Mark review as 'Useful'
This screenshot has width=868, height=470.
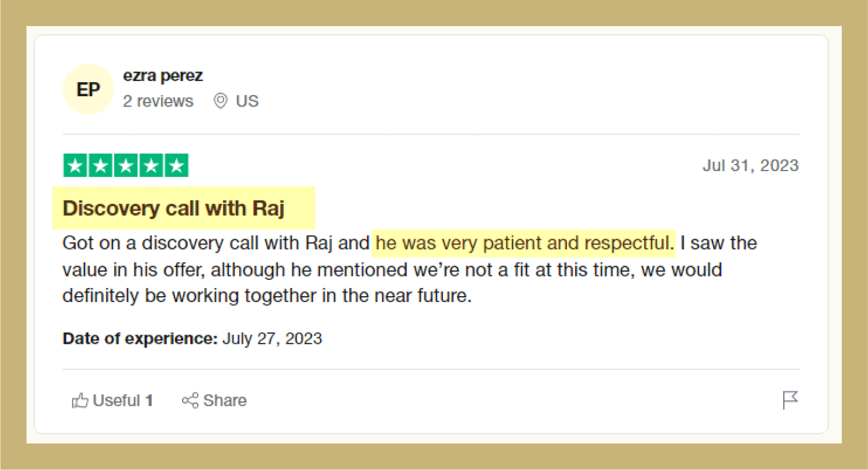click(x=116, y=400)
